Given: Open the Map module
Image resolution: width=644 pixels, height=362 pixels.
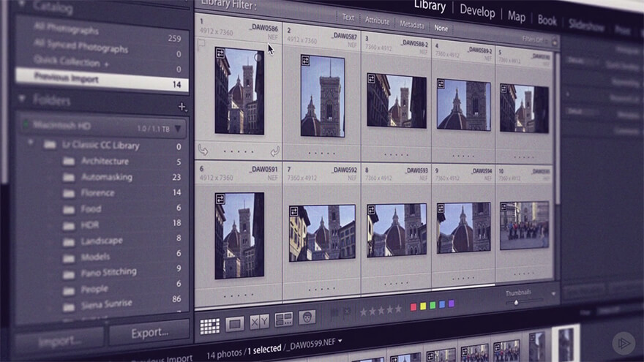Looking at the screenshot, I should coord(516,16).
